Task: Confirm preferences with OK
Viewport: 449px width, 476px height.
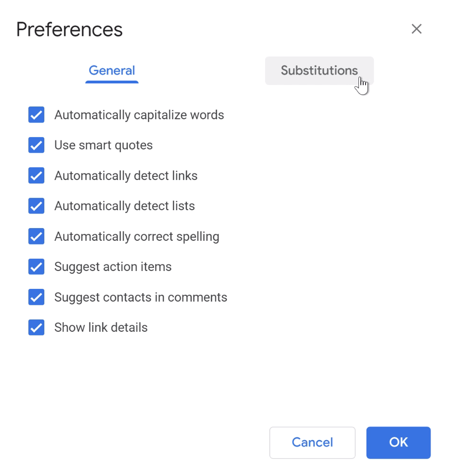Action: [398, 443]
